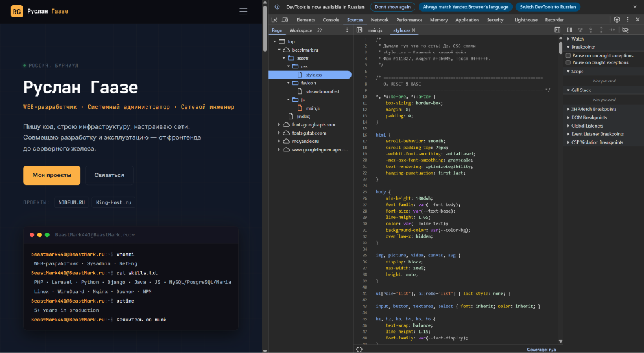Toggle the device toolbar icon

point(285,19)
